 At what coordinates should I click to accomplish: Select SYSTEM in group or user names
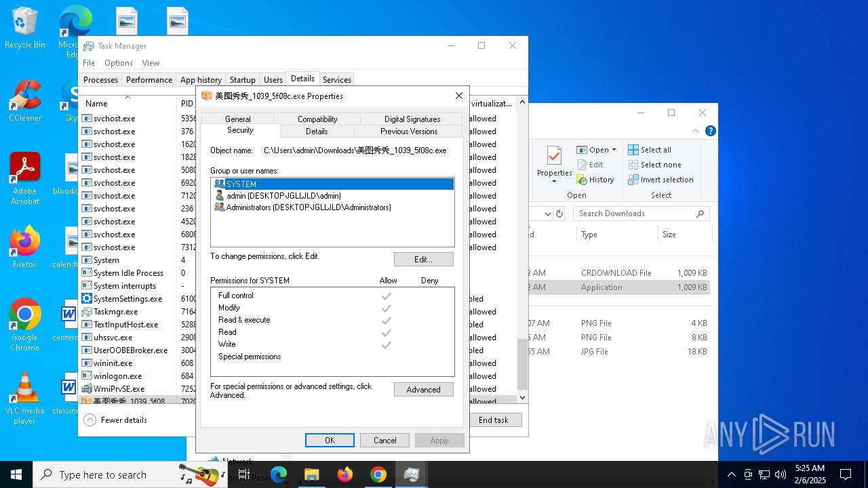[332, 184]
